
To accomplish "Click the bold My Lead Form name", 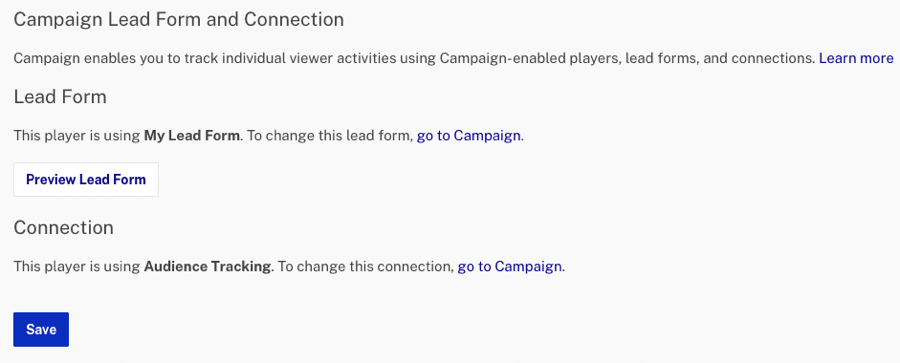I will (192, 136).
